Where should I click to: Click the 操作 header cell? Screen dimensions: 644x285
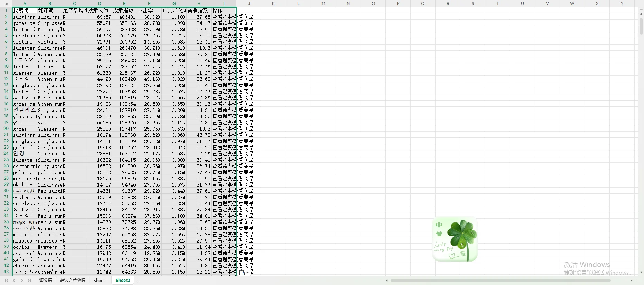coord(224,11)
